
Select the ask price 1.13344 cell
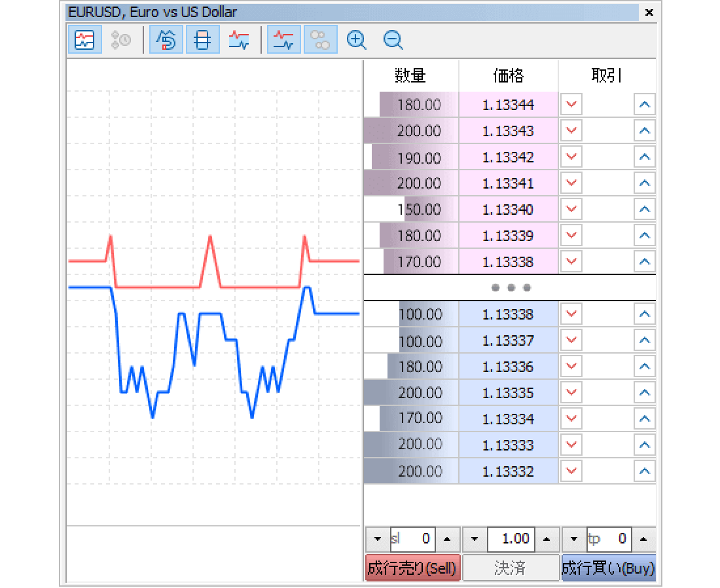coord(509,105)
